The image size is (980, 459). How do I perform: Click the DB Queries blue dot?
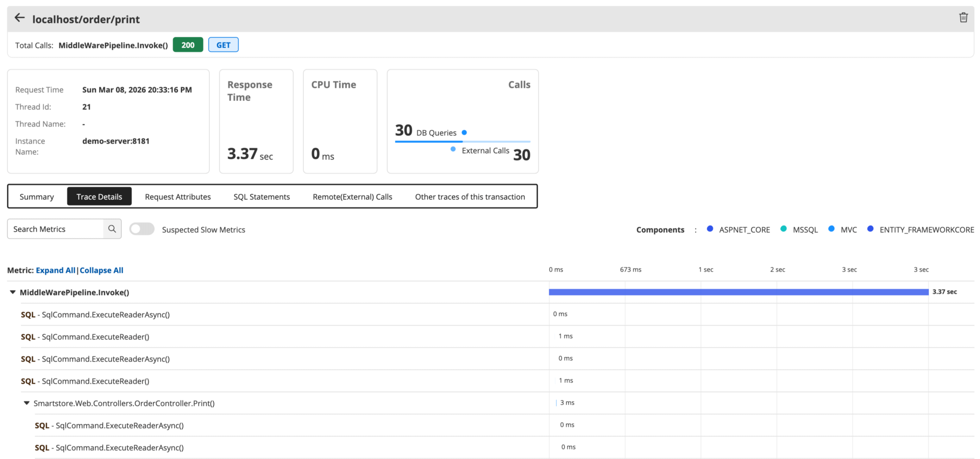click(464, 132)
